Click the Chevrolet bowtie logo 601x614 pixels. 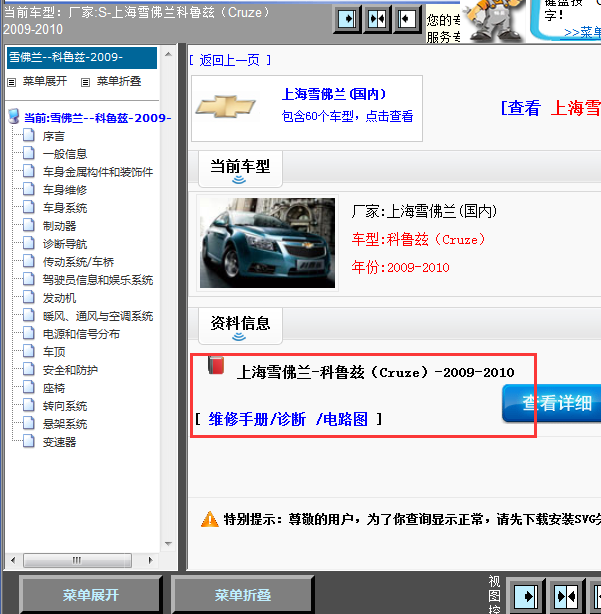tap(226, 107)
